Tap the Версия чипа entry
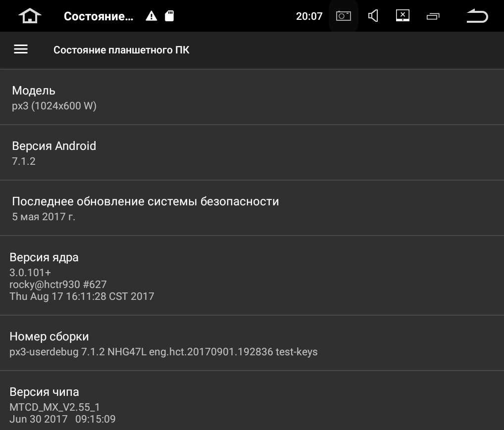Viewport: 504px width, 430px height. [x=252, y=400]
